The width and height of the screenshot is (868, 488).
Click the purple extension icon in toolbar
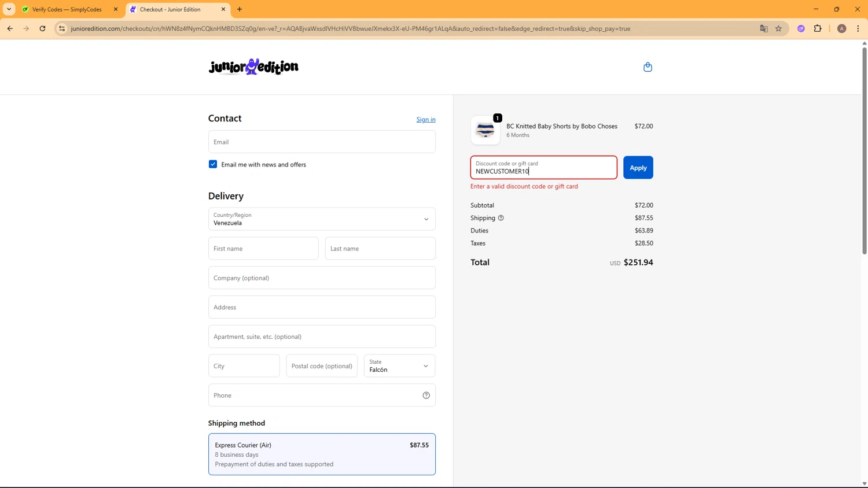tap(801, 28)
